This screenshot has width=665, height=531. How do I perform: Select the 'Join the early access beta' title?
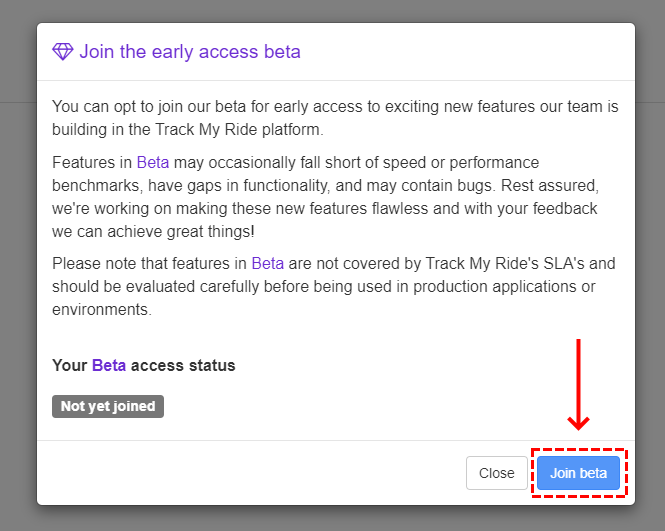click(x=190, y=52)
